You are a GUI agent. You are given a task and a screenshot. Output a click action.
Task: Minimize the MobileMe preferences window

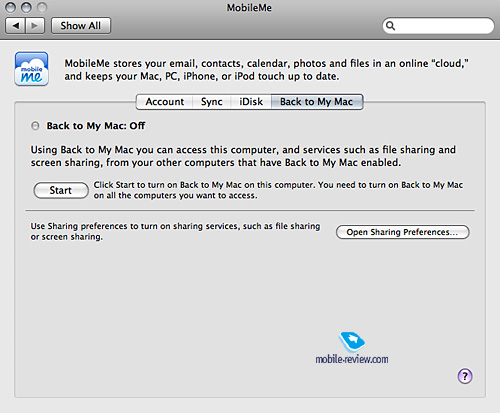point(26,7)
